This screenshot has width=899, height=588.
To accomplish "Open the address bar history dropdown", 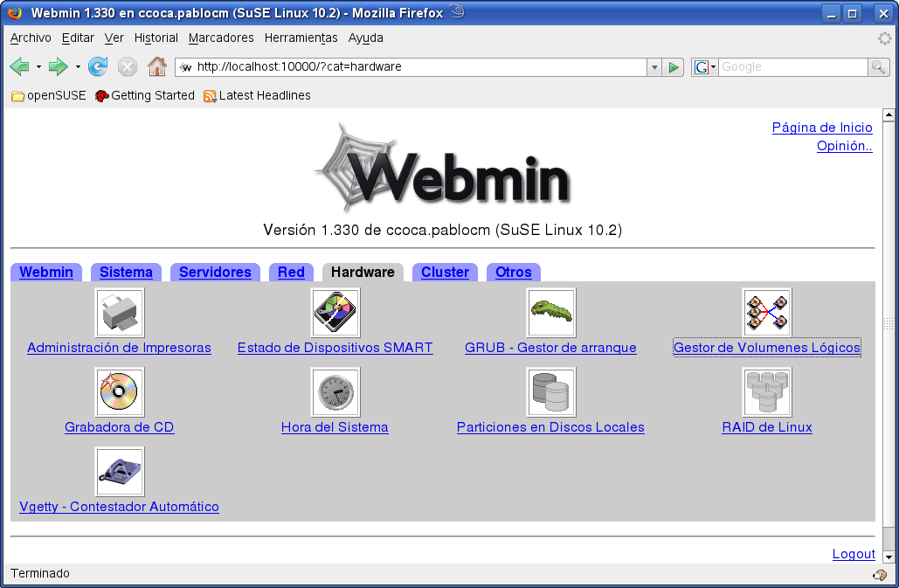I will point(654,66).
